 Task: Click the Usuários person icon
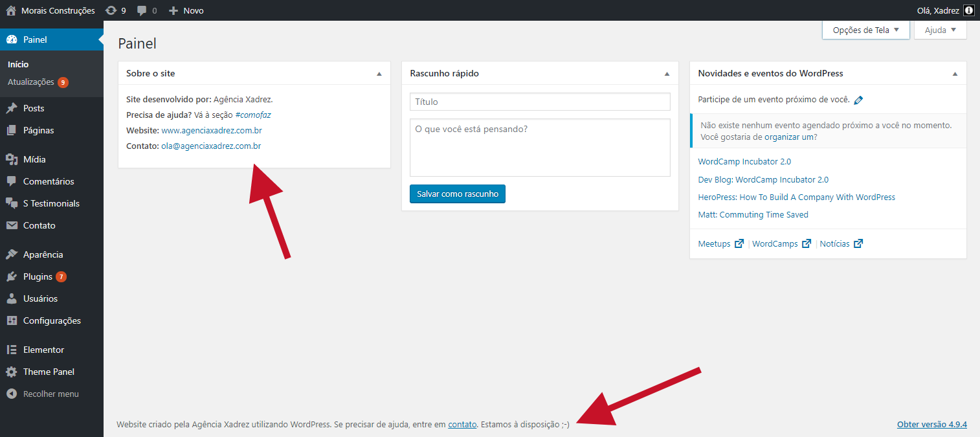click(12, 298)
